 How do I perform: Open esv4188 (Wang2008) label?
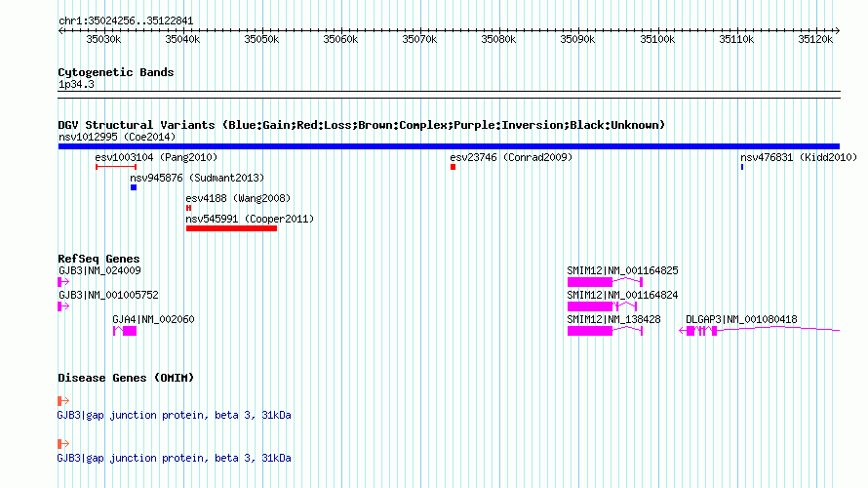pyautogui.click(x=238, y=198)
